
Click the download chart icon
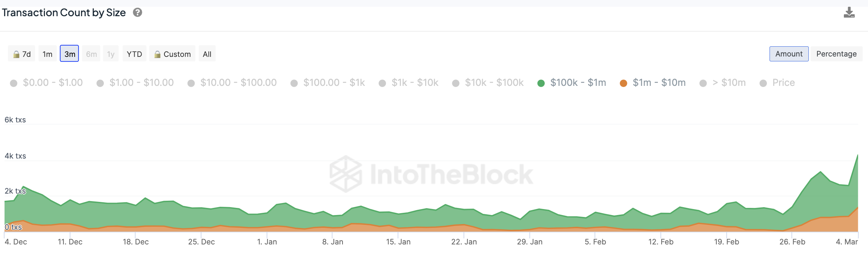849,13
